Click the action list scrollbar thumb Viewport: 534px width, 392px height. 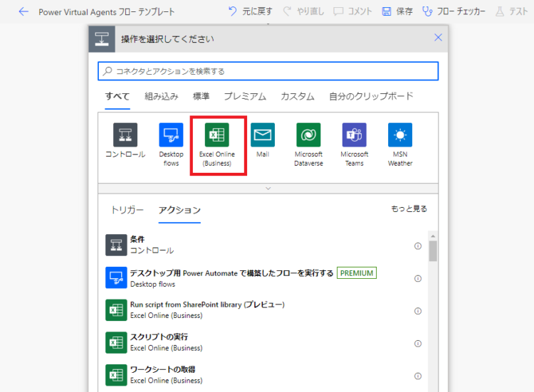[433, 251]
